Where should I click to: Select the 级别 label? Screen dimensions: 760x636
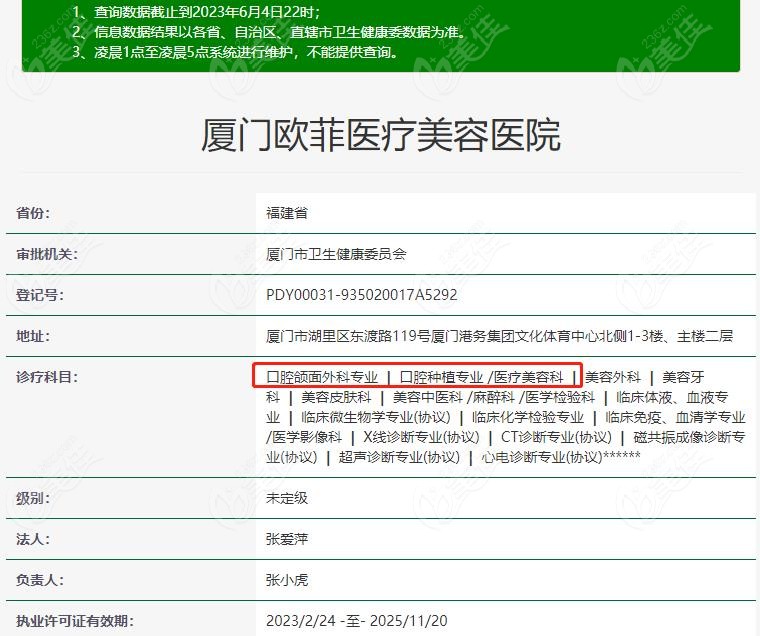33,498
